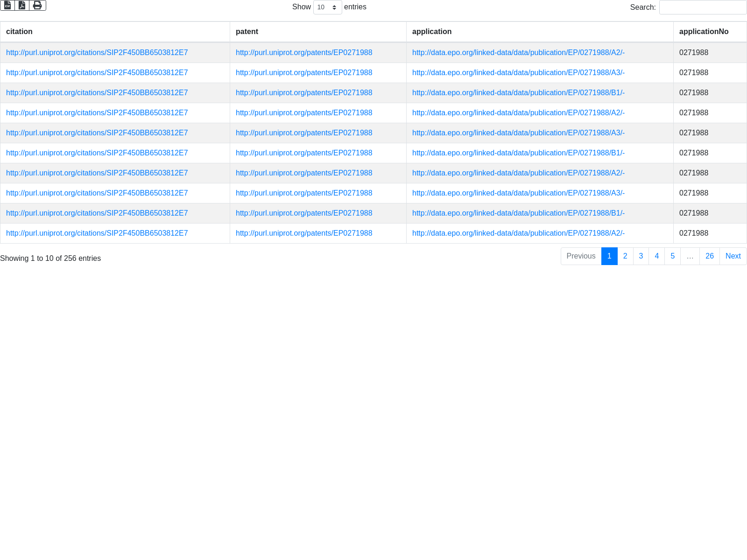Click the Next page button
This screenshot has width=747, height=560.
click(733, 256)
